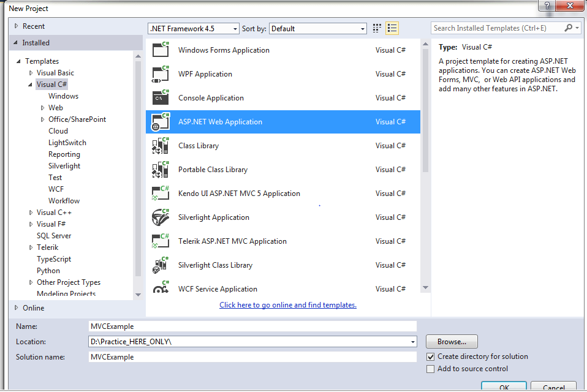Click the Browse... button

pos(452,342)
